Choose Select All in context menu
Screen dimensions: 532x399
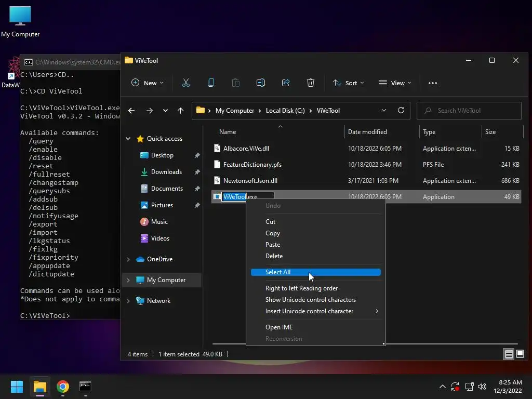pyautogui.click(x=315, y=272)
